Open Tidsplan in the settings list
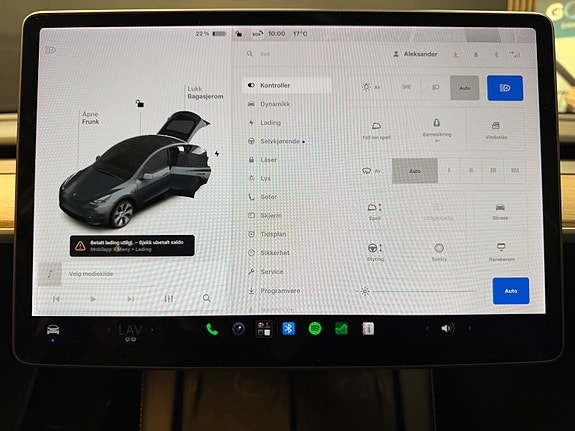Screen dimensions: 575x431 tap(267, 234)
